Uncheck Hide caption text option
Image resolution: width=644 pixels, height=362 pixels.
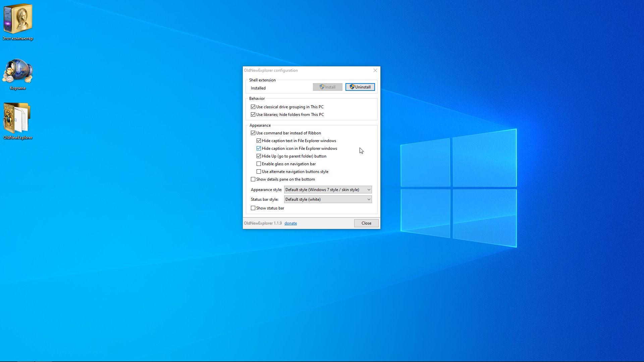pos(259,141)
